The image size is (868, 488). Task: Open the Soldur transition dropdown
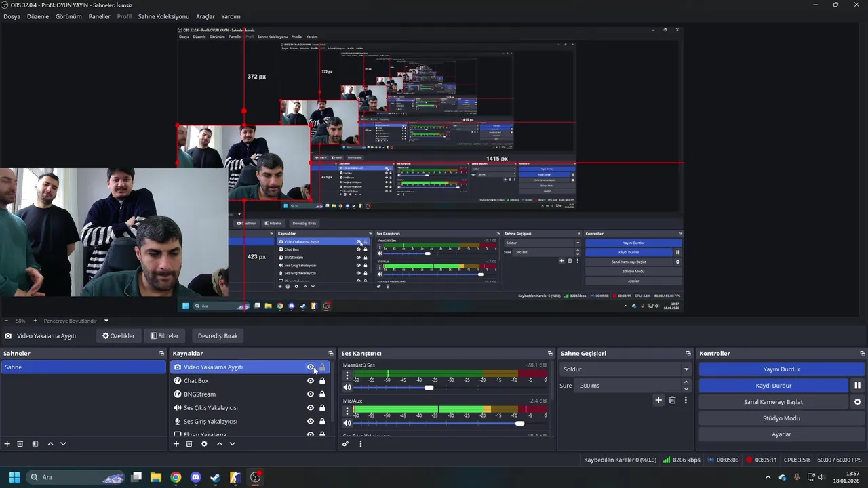[x=625, y=369]
